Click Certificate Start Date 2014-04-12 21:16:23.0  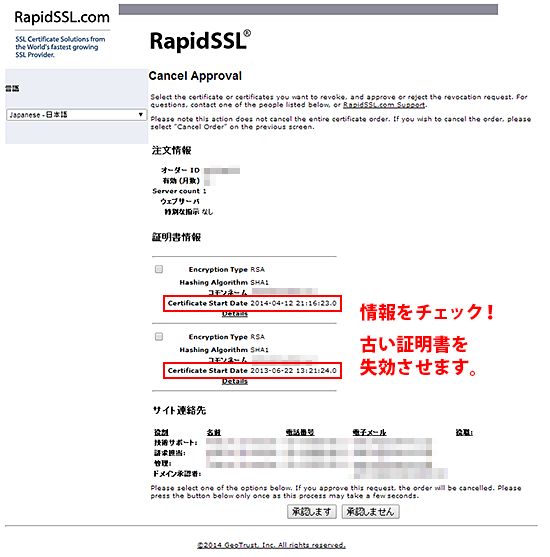tap(252, 303)
